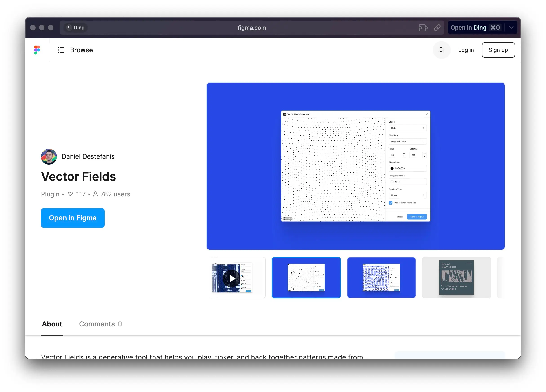Click Open in Figma button
Screen dimensions: 546x392
point(73,218)
